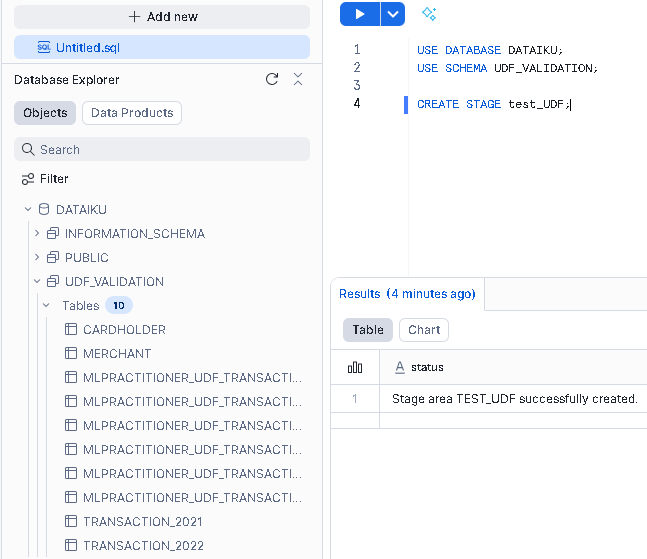Refresh the Database Explorer
Image resolution: width=647 pixels, height=559 pixels.
pyautogui.click(x=272, y=80)
